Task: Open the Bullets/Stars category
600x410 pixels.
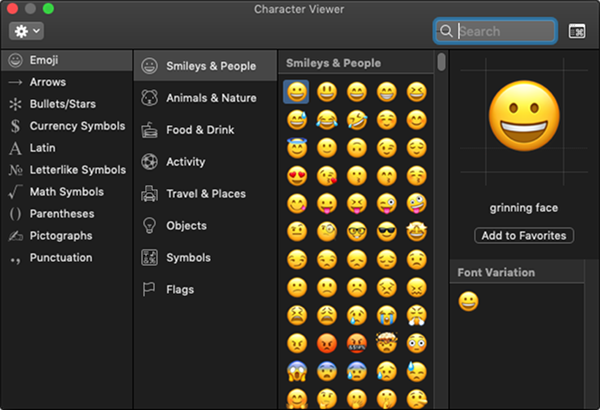Action: click(x=67, y=104)
